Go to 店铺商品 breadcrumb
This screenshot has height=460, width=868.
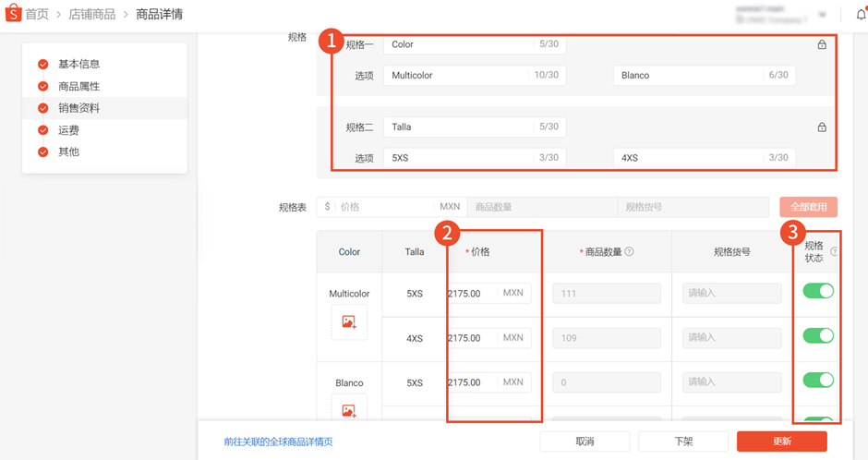pyautogui.click(x=92, y=15)
